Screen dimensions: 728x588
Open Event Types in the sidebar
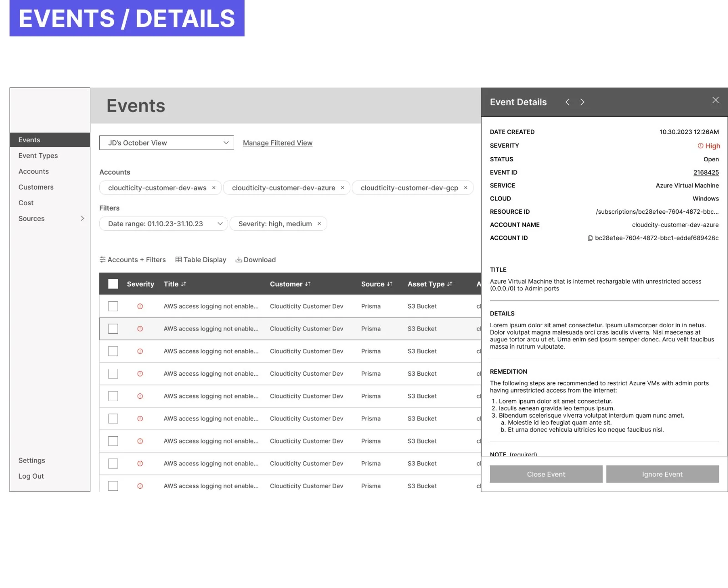tap(38, 156)
